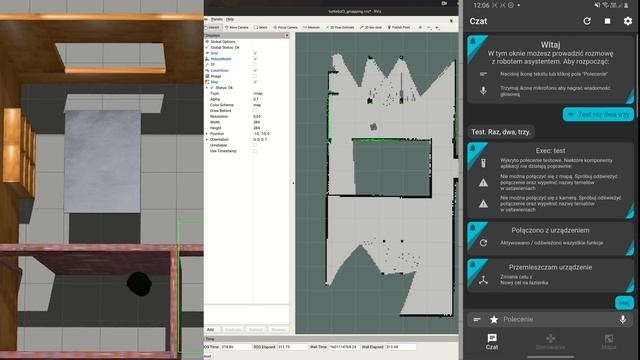
Task: Tap the 'Test. Raz, dwa, trzy.' reply message
Action: click(501, 132)
